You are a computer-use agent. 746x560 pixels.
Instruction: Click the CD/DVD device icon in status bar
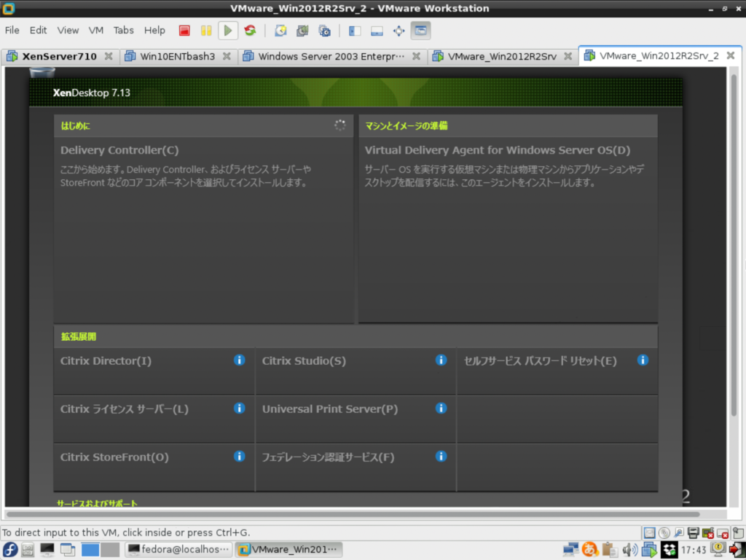pos(664,533)
